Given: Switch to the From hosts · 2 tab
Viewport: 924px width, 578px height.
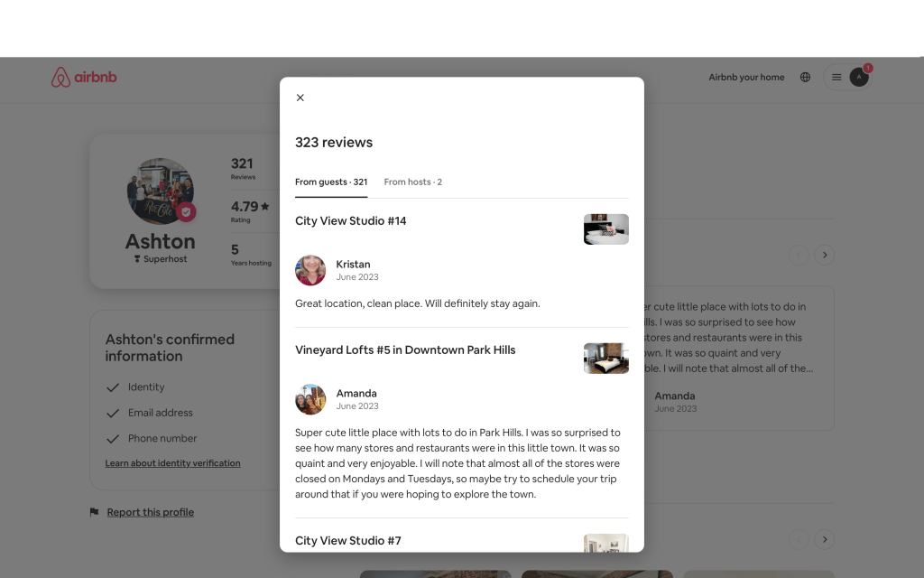Looking at the screenshot, I should (413, 182).
